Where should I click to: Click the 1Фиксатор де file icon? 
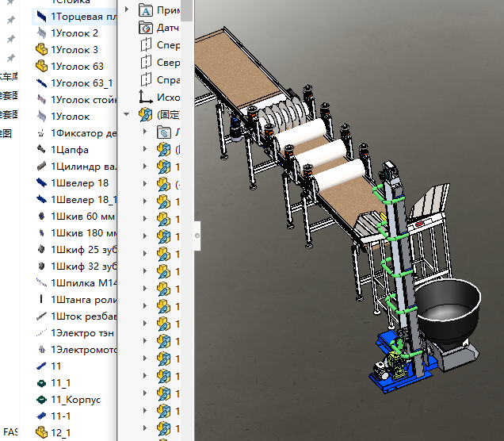pyautogui.click(x=41, y=132)
